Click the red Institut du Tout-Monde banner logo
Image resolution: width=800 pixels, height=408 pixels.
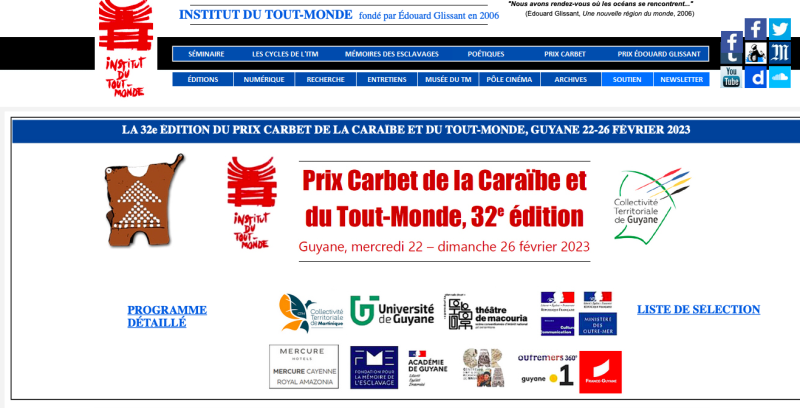pos(252,203)
